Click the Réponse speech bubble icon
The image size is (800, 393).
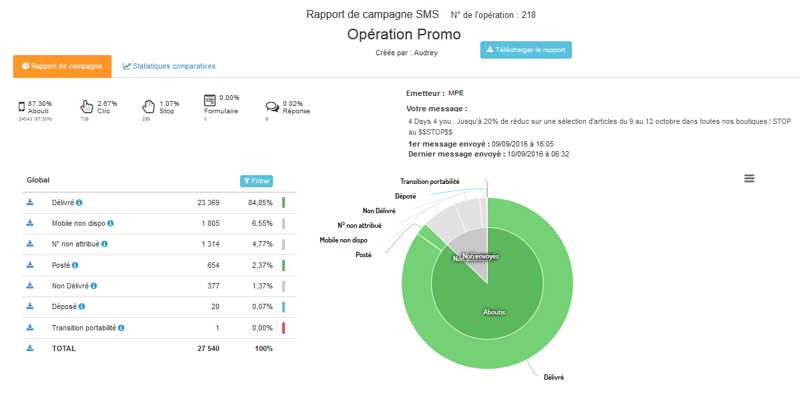pyautogui.click(x=272, y=107)
